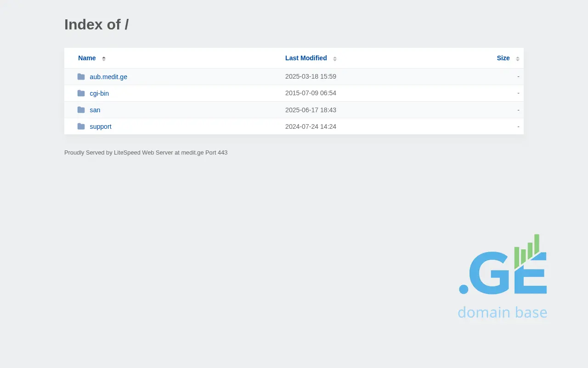Screen dimensions: 588x368
Task: Sort listing by Size column header
Action: pyautogui.click(x=503, y=58)
